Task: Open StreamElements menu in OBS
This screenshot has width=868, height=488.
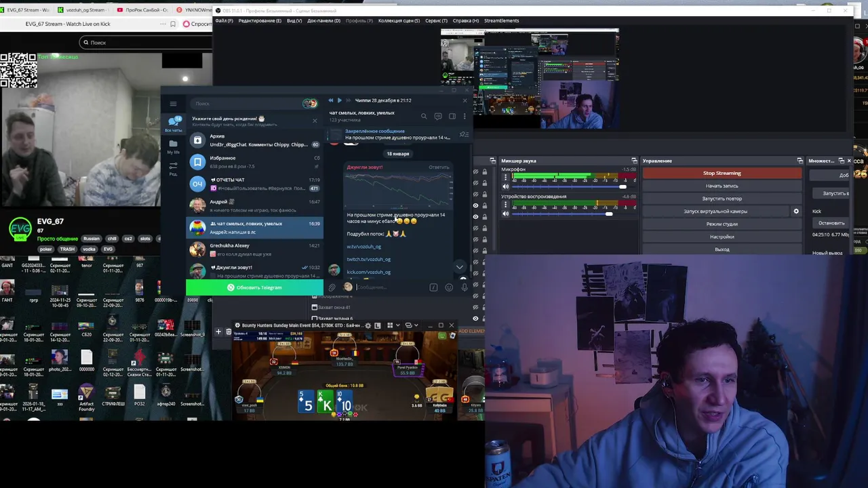Action: coord(502,21)
